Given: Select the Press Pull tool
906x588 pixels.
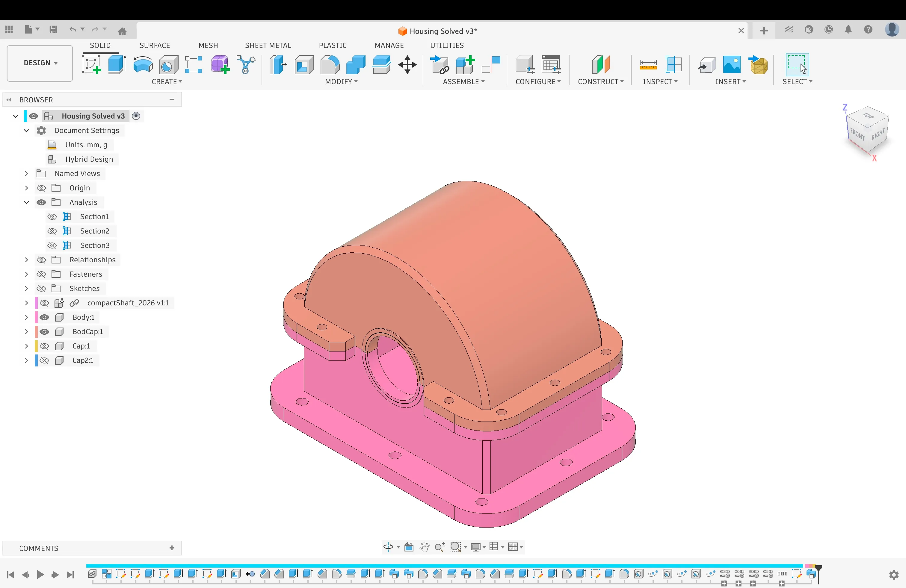Looking at the screenshot, I should (278, 64).
